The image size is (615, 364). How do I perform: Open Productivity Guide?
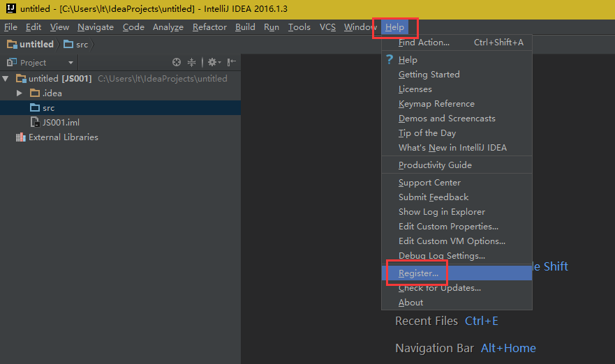(457, 165)
